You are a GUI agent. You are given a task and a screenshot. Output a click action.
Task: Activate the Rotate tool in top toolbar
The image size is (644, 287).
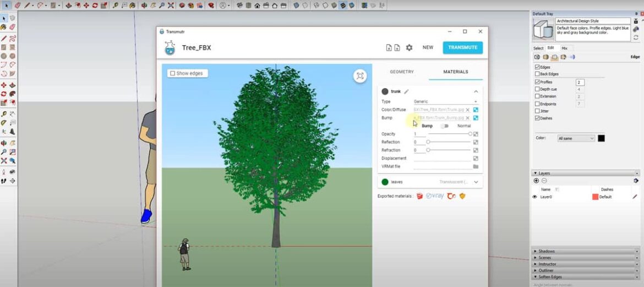click(95, 6)
